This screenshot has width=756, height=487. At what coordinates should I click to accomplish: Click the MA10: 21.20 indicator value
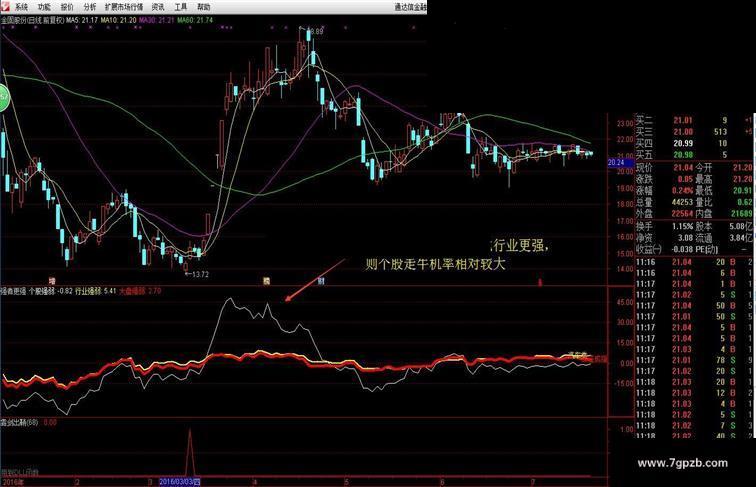click(x=118, y=20)
